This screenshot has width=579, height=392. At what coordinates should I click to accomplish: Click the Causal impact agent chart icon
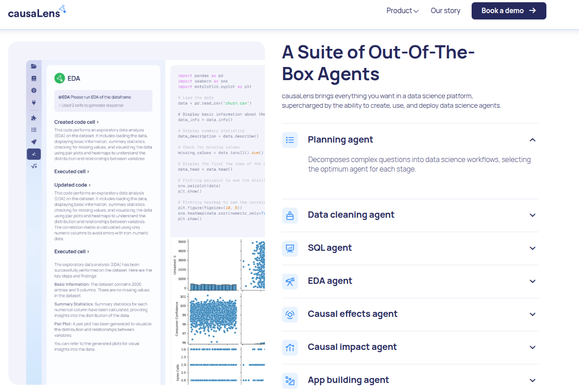click(x=290, y=348)
